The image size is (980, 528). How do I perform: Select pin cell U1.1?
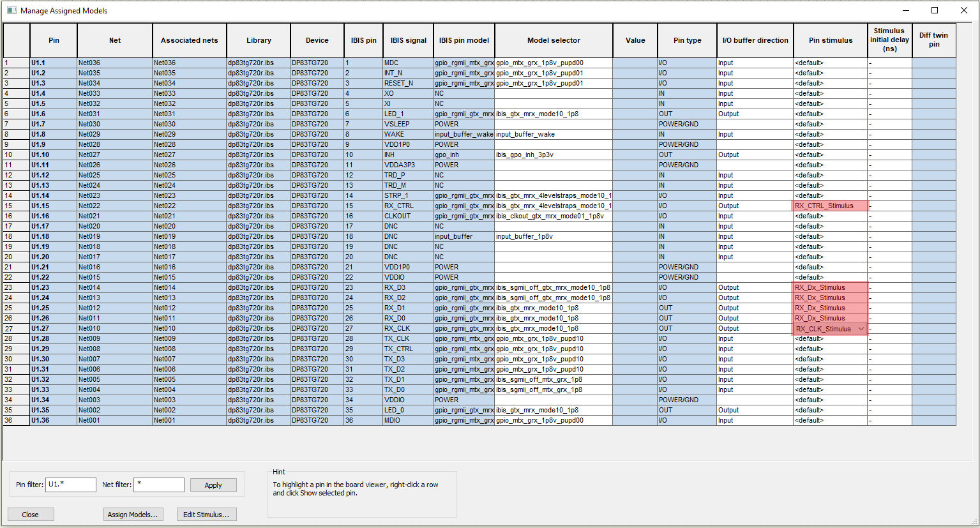(x=54, y=63)
